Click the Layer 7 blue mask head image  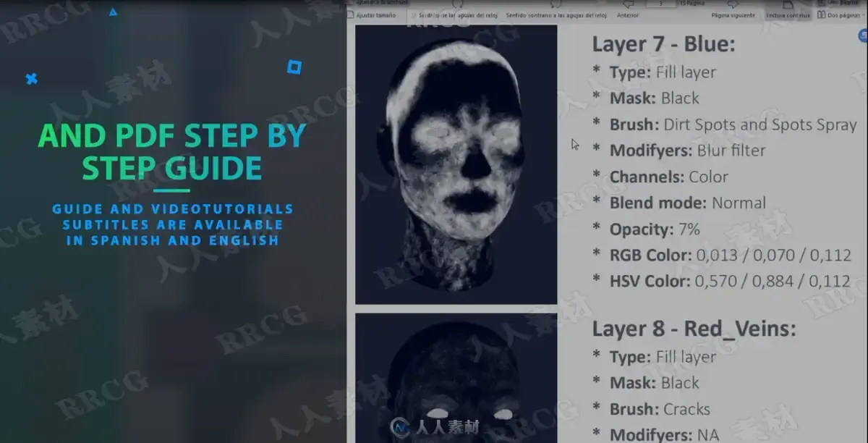456,164
